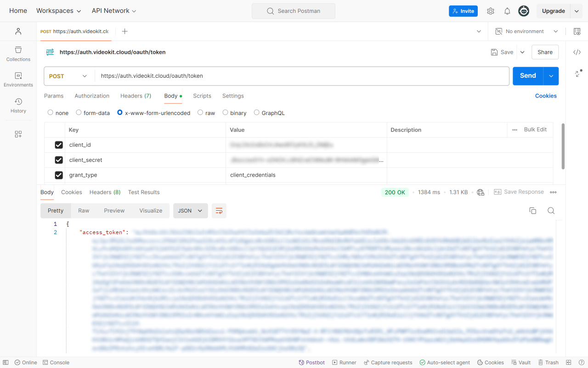588x368 pixels.
Task: Open the Runner from status bar
Action: (345, 362)
